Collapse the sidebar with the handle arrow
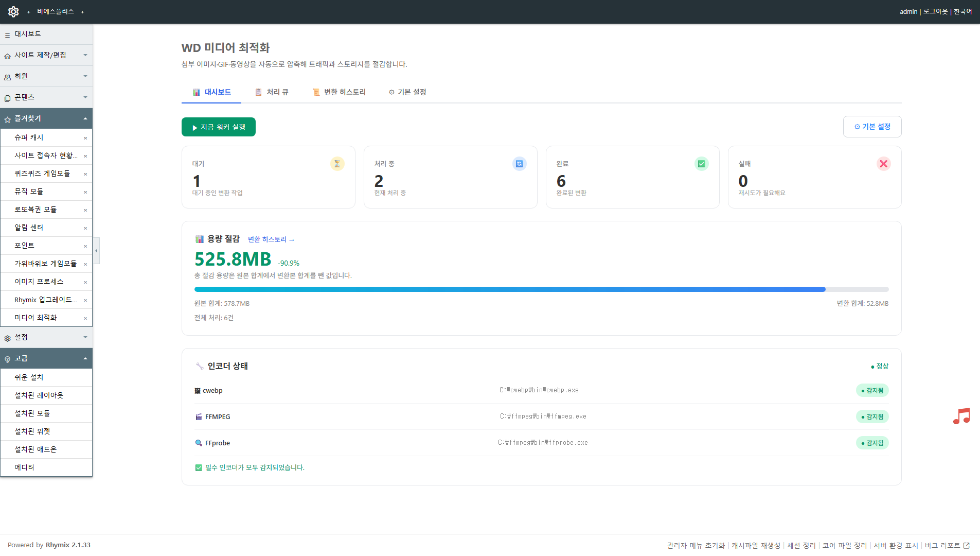 point(96,251)
